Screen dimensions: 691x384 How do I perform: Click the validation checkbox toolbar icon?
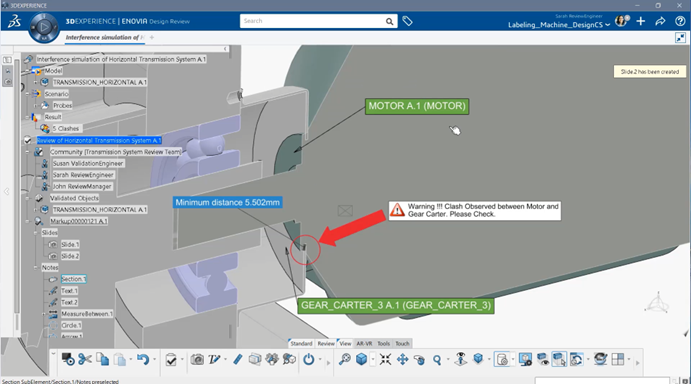171,359
